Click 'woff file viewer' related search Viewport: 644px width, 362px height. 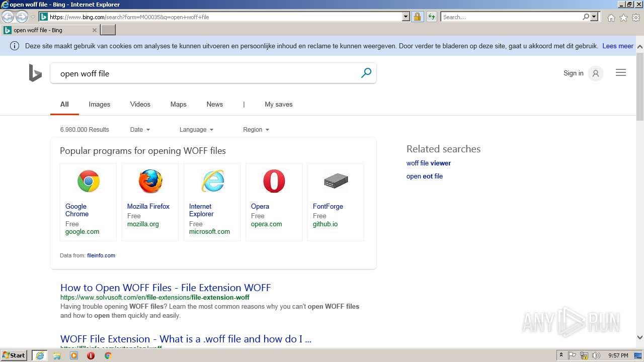coord(429,163)
